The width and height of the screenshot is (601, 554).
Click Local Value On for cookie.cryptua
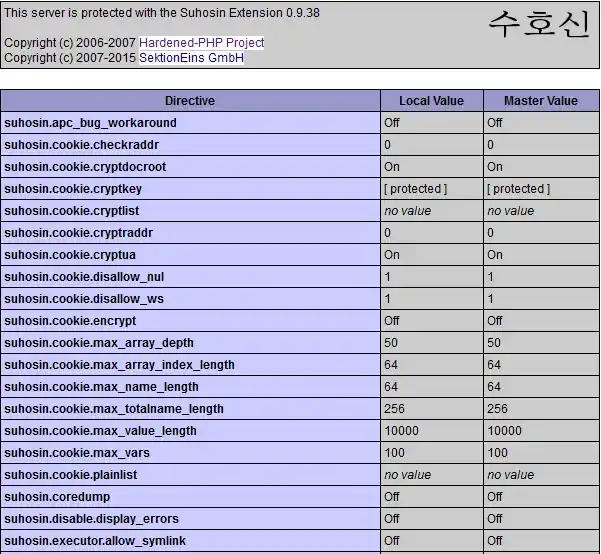tap(392, 255)
